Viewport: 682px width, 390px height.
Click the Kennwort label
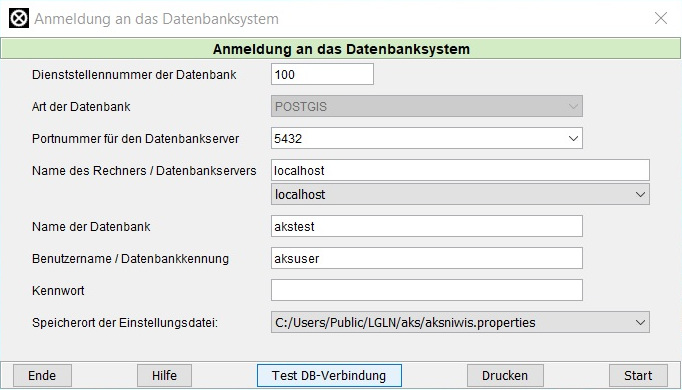[58, 291]
